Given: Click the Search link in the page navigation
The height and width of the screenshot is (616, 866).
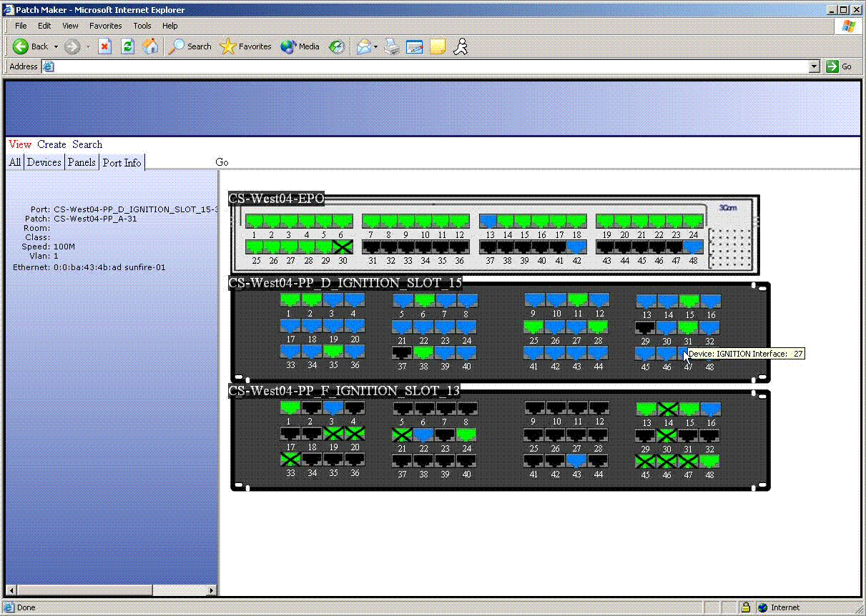Looking at the screenshot, I should [x=87, y=144].
